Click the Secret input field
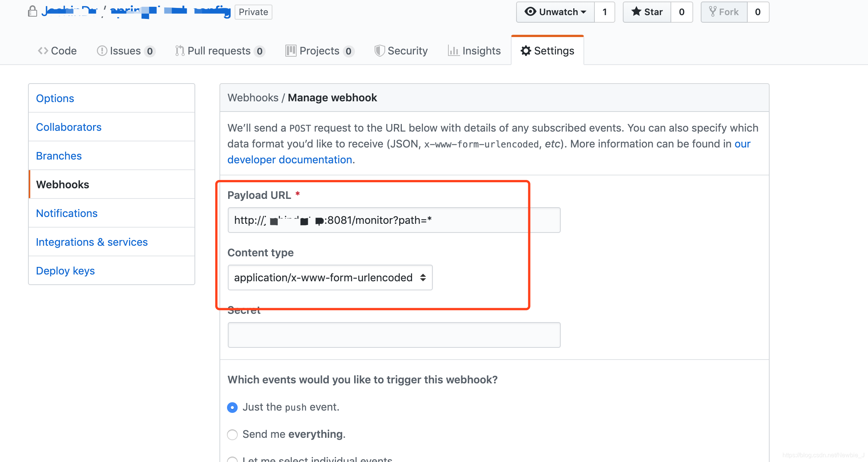This screenshot has width=868, height=462. pyautogui.click(x=394, y=335)
